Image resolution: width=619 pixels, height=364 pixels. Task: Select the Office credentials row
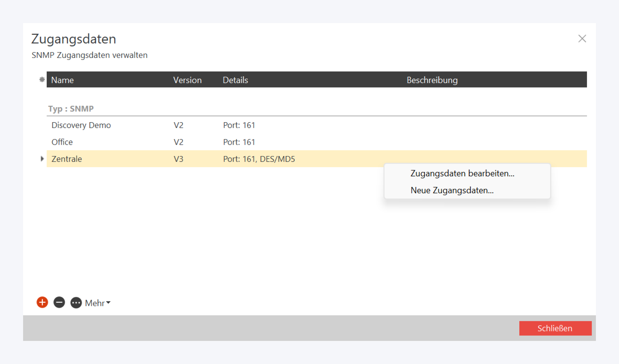coord(62,142)
